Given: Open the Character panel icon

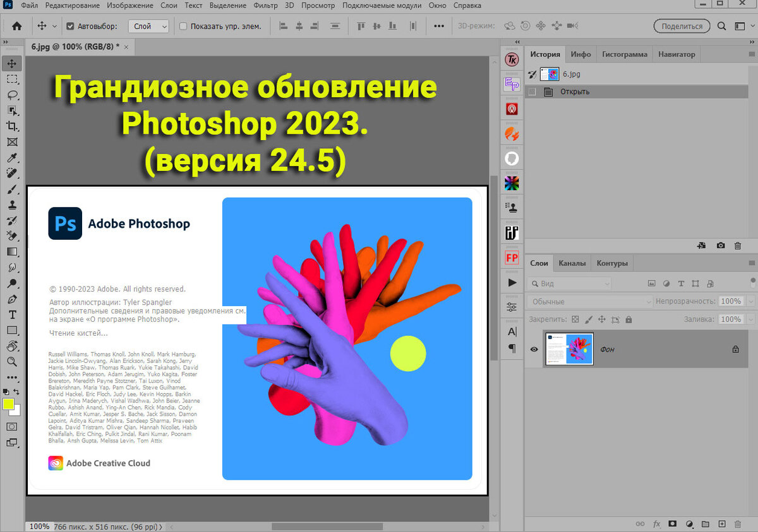Looking at the screenshot, I should [x=512, y=332].
